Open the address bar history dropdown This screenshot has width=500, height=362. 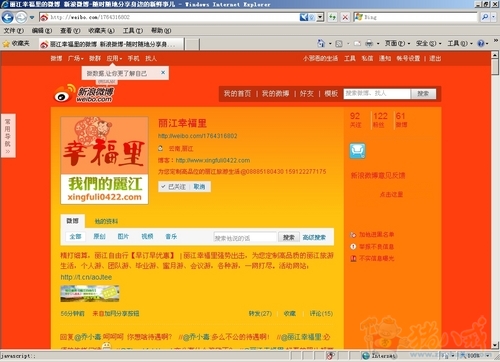tap(320, 17)
